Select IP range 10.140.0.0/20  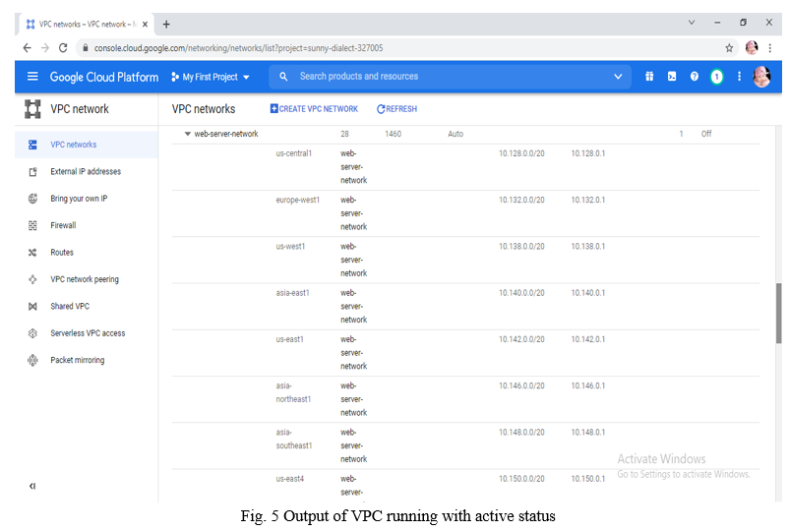[521, 293]
